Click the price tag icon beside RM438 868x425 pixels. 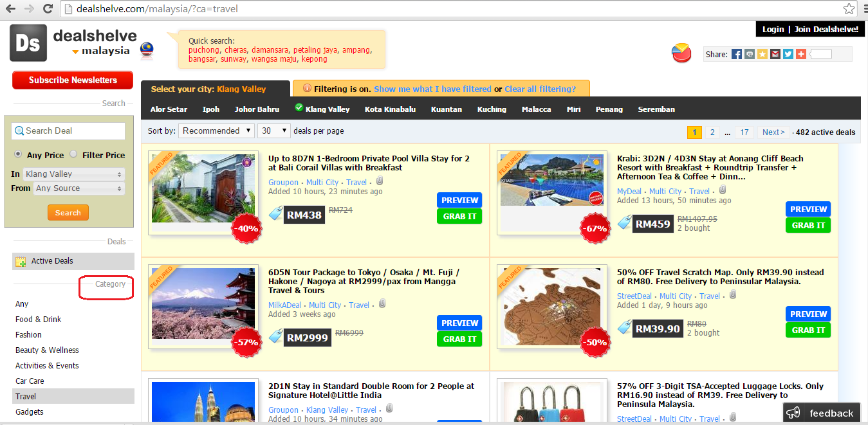(276, 214)
